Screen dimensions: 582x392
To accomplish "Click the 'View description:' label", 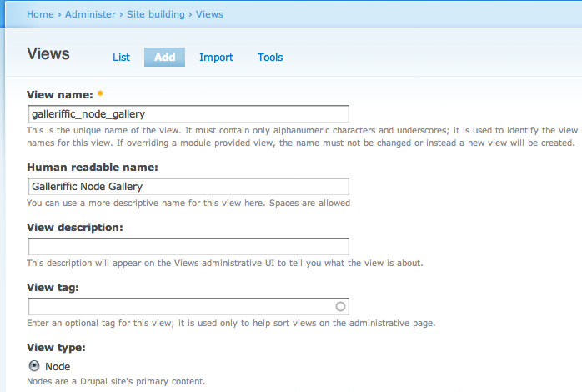I will [74, 227].
